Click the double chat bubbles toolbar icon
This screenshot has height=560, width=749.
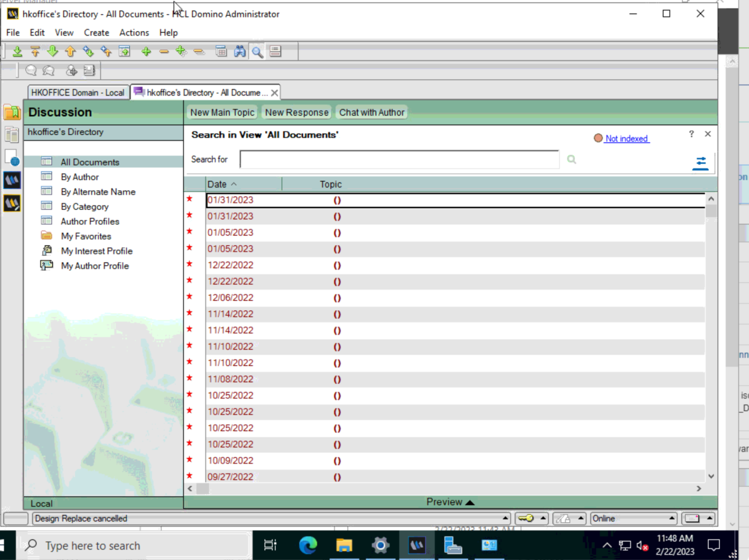(x=49, y=70)
